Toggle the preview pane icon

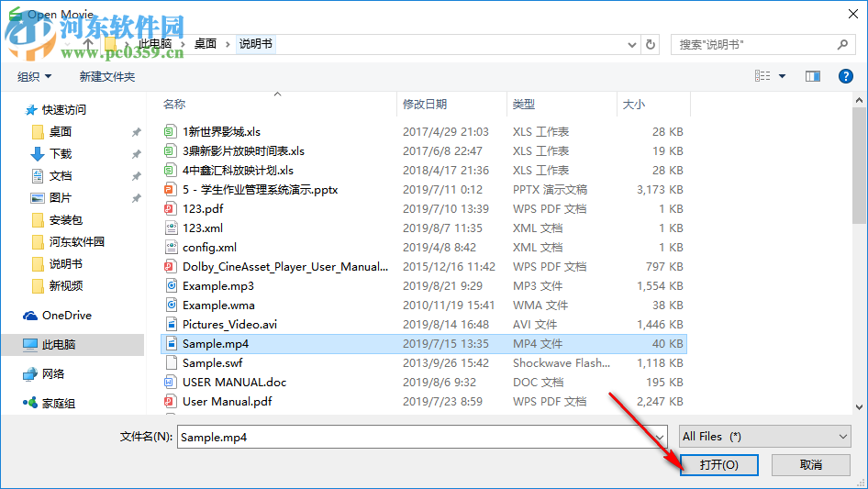point(813,76)
